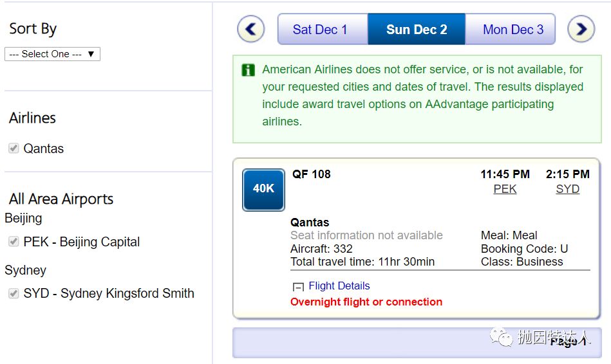The image size is (611, 364).
Task: Toggle PEK Beijing Capital checkbox
Action: coord(14,242)
